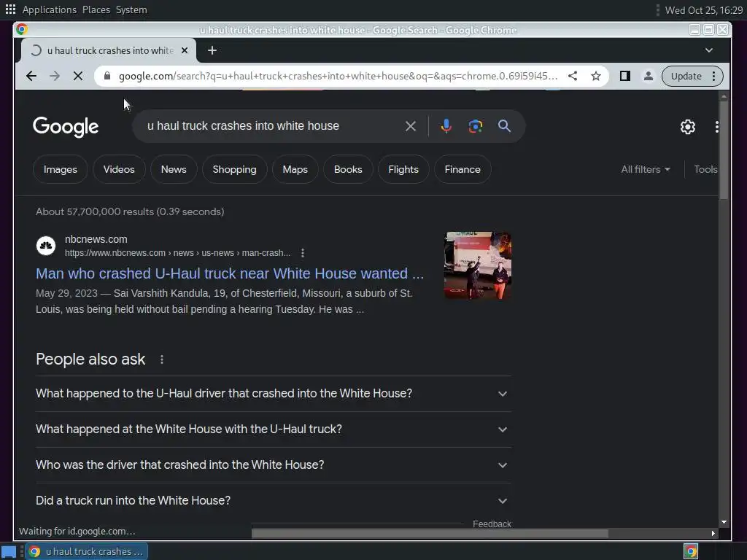Click into the Google search text field
Viewport: 747px width, 560px height.
pyautogui.click(x=271, y=126)
